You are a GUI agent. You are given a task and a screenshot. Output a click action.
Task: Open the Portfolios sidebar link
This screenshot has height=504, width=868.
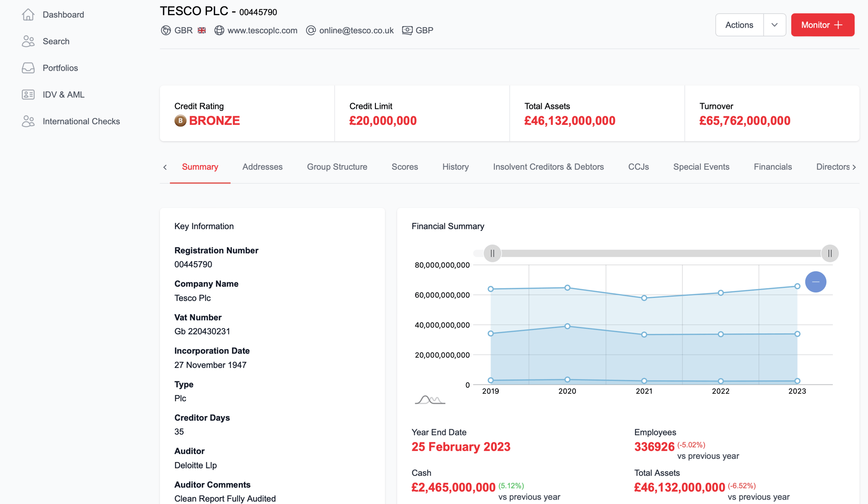pyautogui.click(x=60, y=68)
